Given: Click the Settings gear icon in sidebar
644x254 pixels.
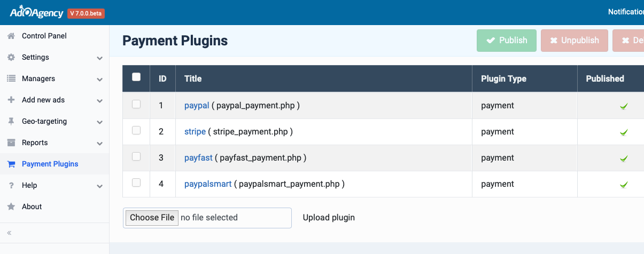Looking at the screenshot, I should click(11, 57).
